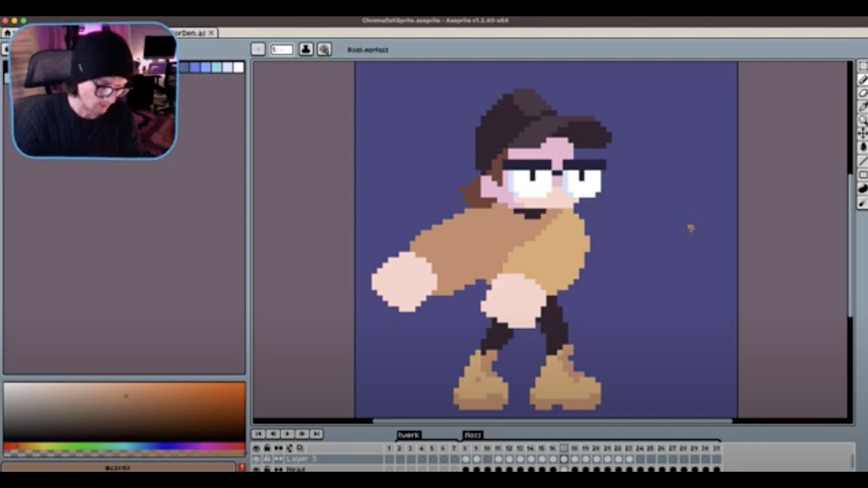This screenshot has width=868, height=488.
Task: Pick the pale lavender palette swatch
Action: pos(227,67)
